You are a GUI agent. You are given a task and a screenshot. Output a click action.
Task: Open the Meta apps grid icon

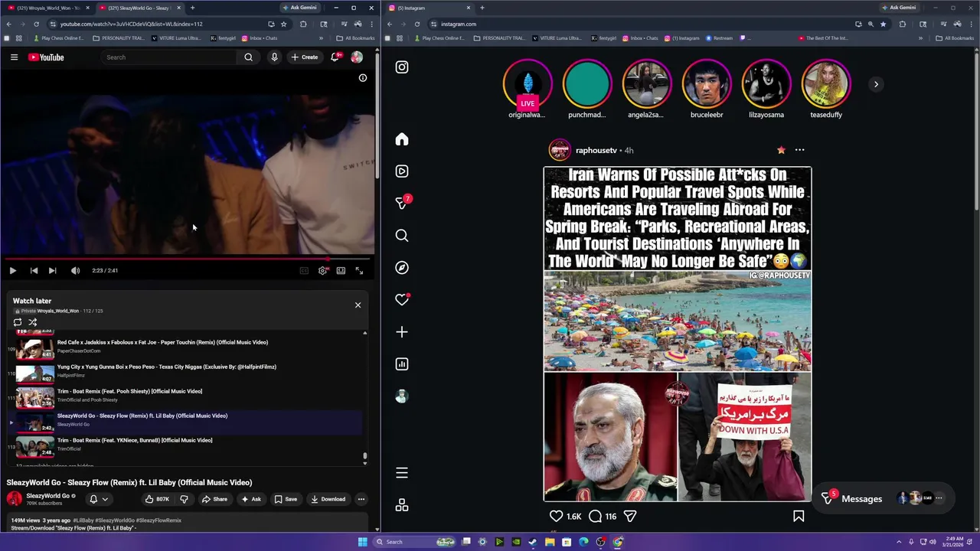click(402, 505)
